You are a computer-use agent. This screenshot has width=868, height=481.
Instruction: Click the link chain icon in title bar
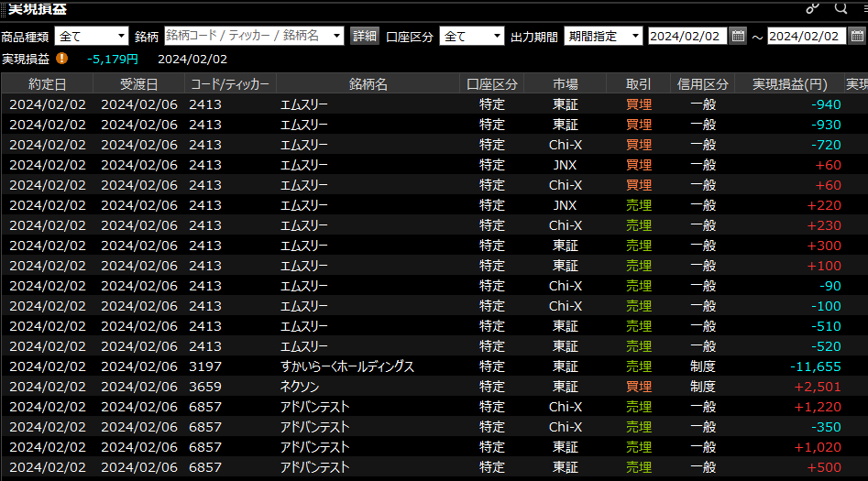click(812, 7)
